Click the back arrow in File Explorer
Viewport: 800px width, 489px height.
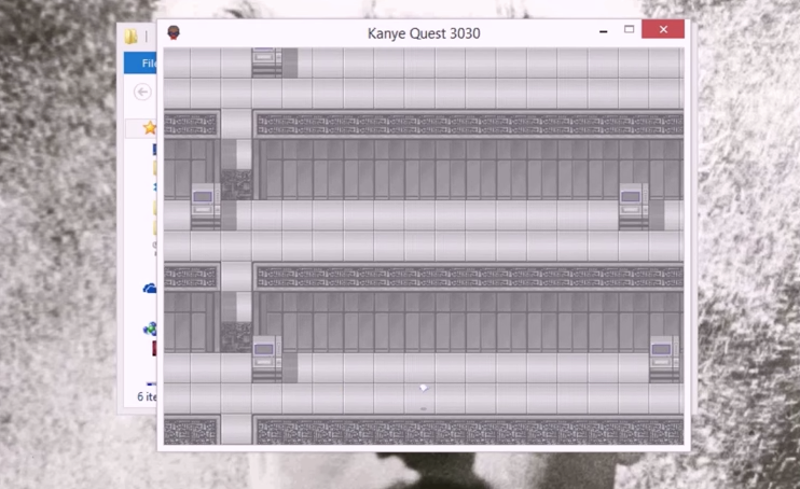tap(142, 92)
